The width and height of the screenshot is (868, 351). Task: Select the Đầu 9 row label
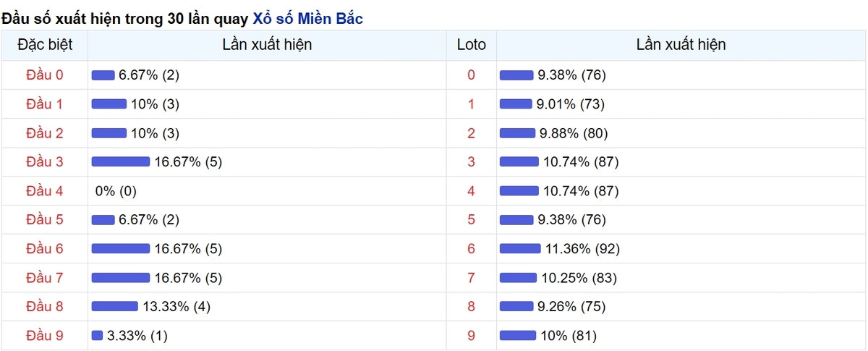(45, 336)
